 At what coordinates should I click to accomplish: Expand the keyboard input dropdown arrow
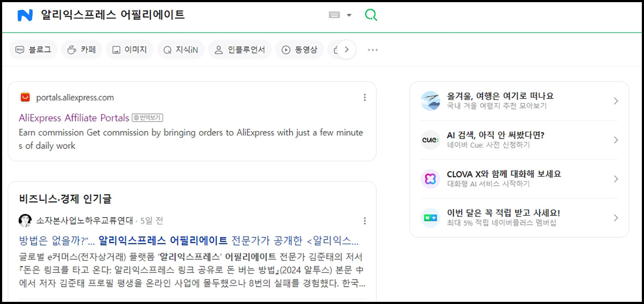[349, 15]
